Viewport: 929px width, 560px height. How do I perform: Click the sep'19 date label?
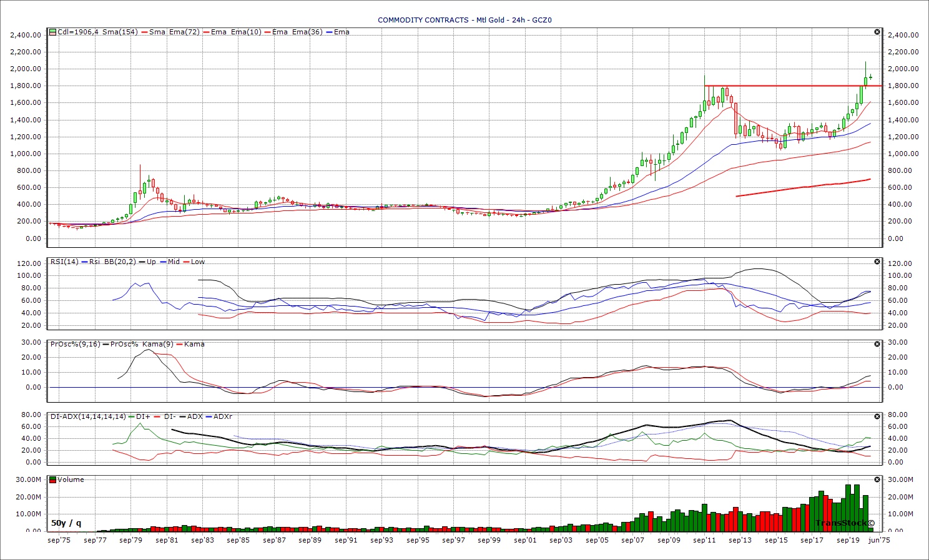pos(848,540)
